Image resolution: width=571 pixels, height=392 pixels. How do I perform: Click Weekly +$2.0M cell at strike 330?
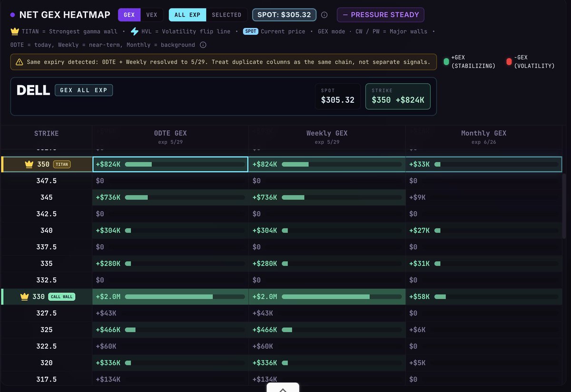[x=327, y=297]
